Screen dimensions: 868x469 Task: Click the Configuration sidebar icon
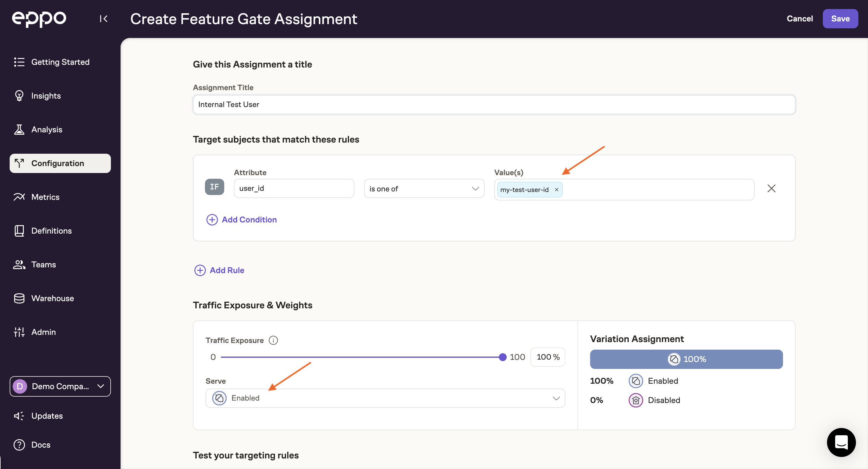20,163
